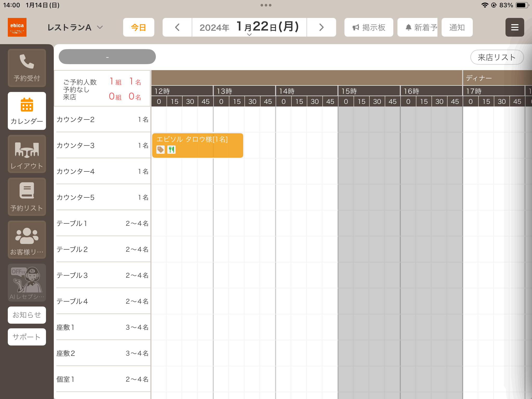Viewport: 532px width, 399px height.
Task: Go to the previous day arrow
Action: [x=177, y=27]
